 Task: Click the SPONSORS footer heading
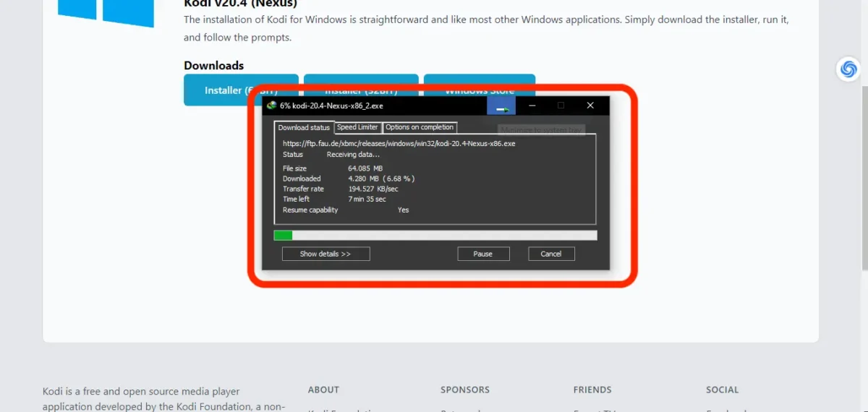(465, 390)
